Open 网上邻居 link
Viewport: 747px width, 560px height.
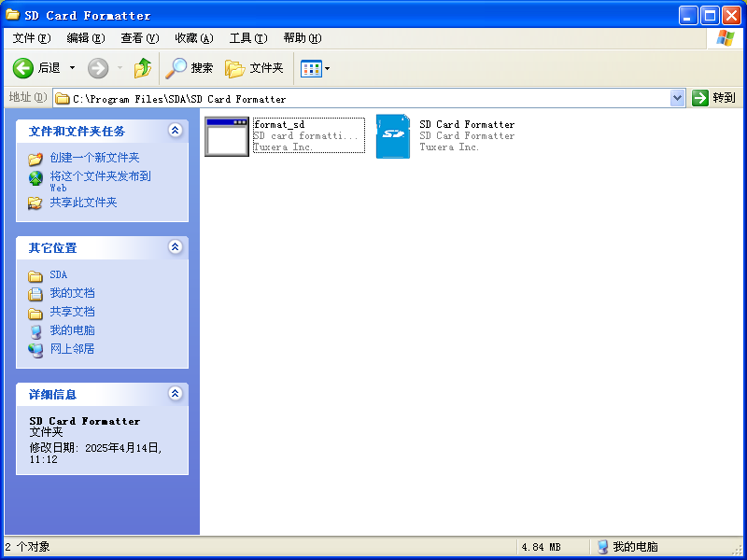click(x=72, y=348)
